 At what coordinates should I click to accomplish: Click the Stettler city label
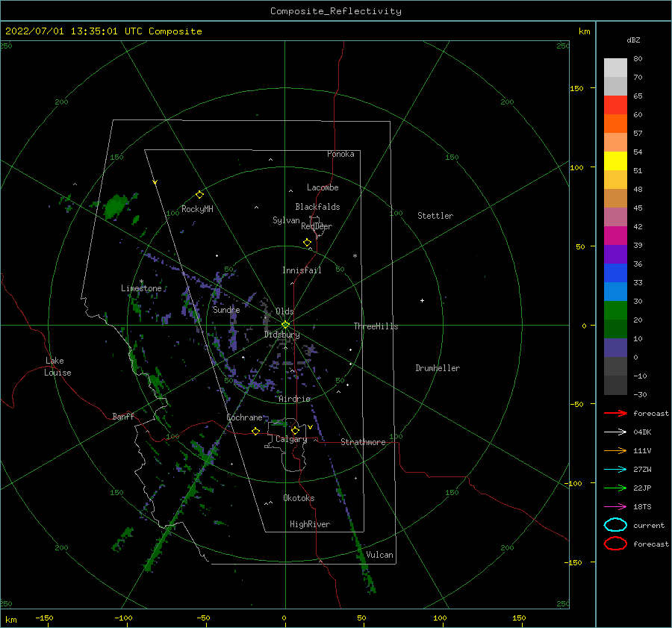pos(435,216)
